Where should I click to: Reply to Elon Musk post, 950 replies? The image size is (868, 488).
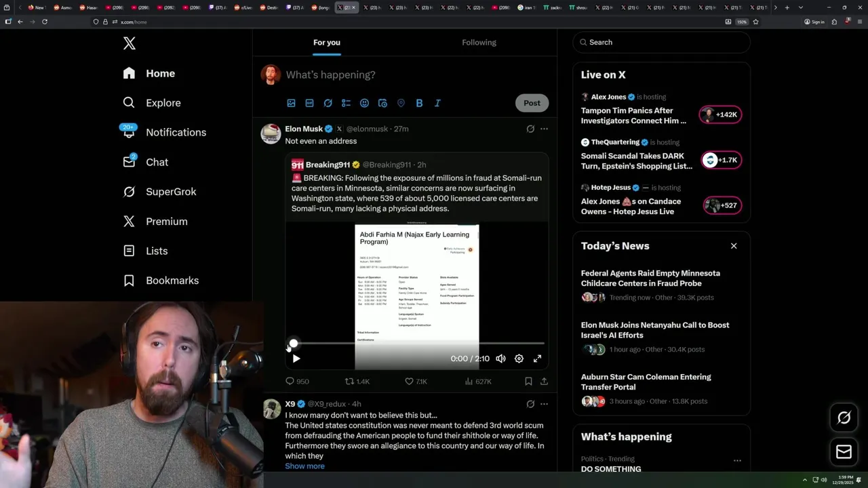tap(297, 382)
